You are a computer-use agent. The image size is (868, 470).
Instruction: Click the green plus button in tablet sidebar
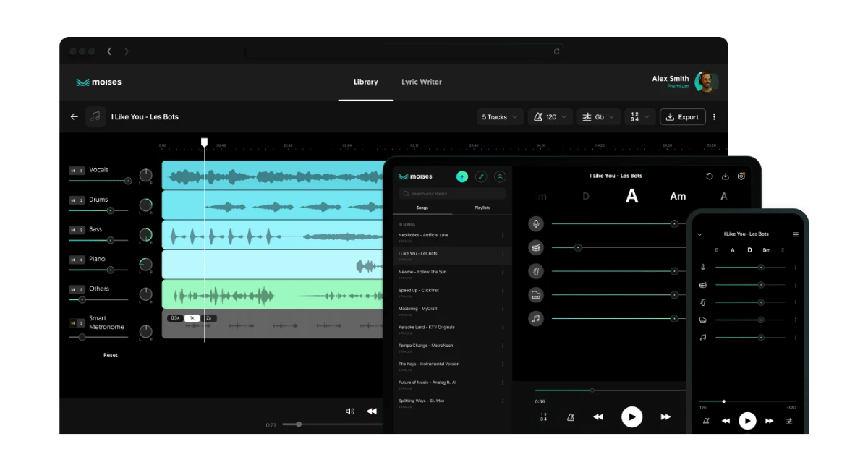462,176
